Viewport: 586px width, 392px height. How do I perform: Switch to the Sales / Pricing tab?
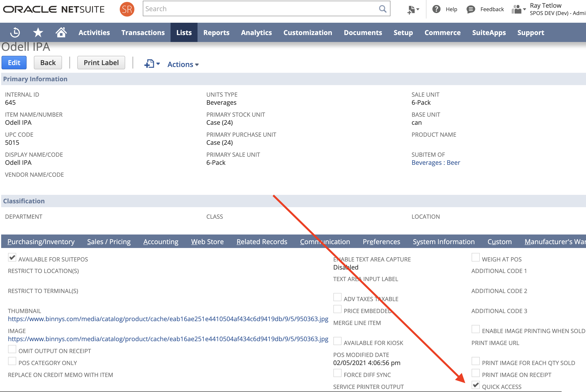pos(109,242)
